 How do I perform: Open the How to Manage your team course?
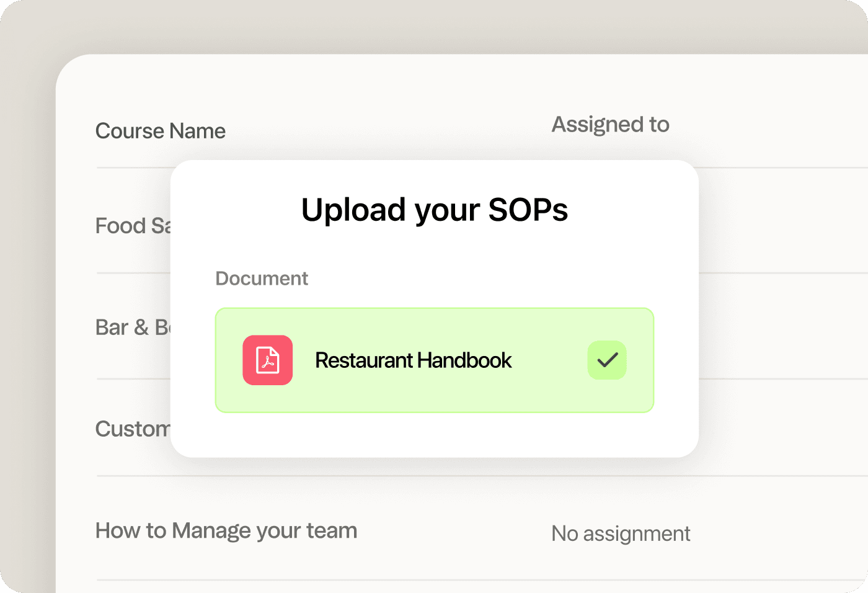click(226, 531)
